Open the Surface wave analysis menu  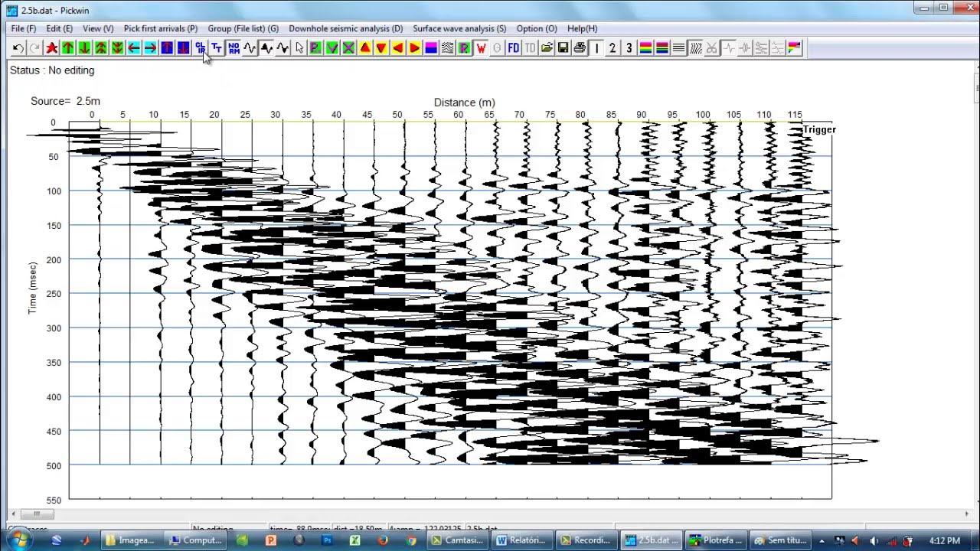coord(459,28)
